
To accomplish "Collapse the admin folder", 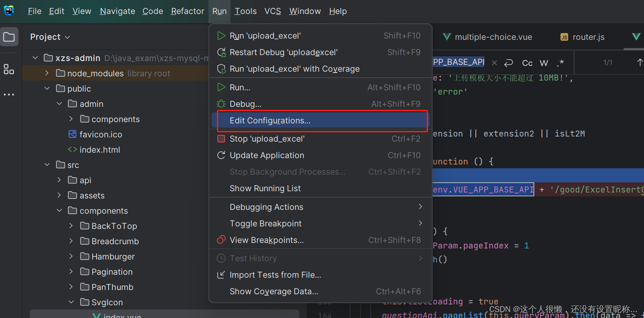I will [59, 104].
